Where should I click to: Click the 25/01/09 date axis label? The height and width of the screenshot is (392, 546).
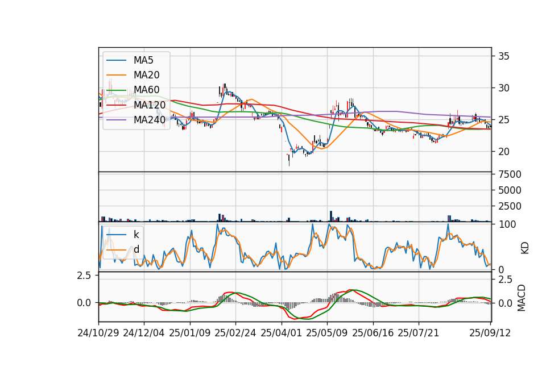pyautogui.click(x=190, y=333)
